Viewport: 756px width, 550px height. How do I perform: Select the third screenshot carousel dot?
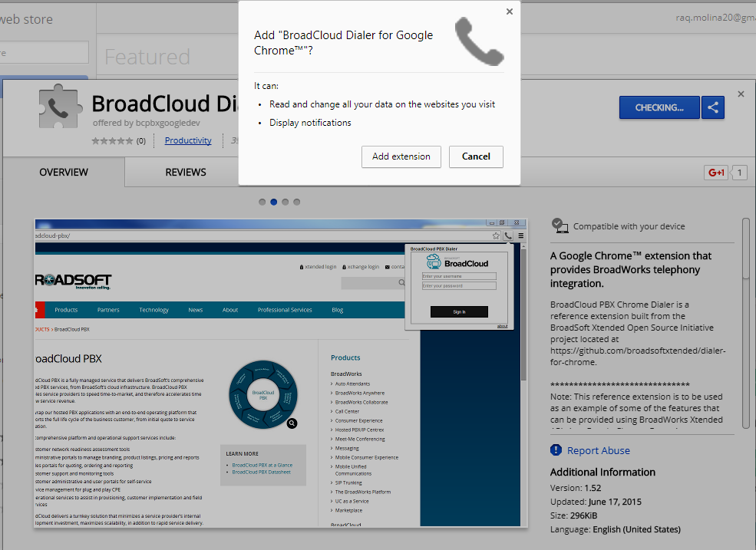tap(285, 202)
